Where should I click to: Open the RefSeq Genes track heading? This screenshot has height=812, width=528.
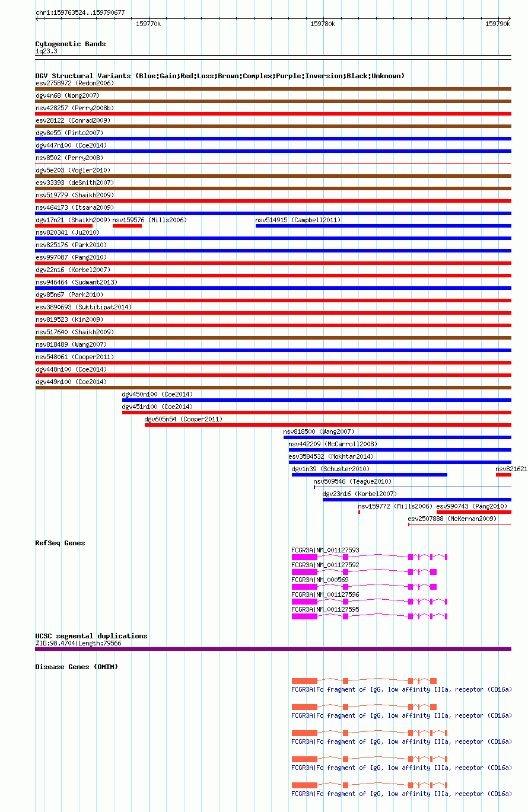60,543
